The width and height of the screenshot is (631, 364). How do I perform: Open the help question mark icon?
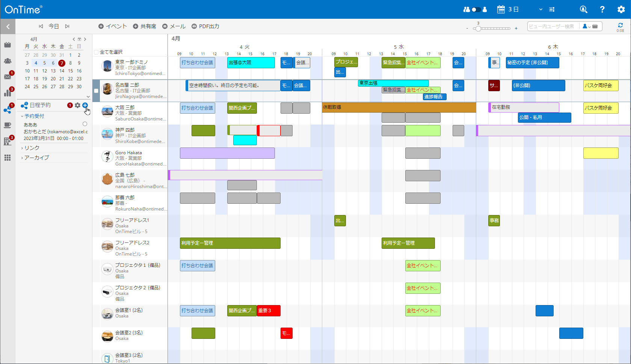[602, 9]
